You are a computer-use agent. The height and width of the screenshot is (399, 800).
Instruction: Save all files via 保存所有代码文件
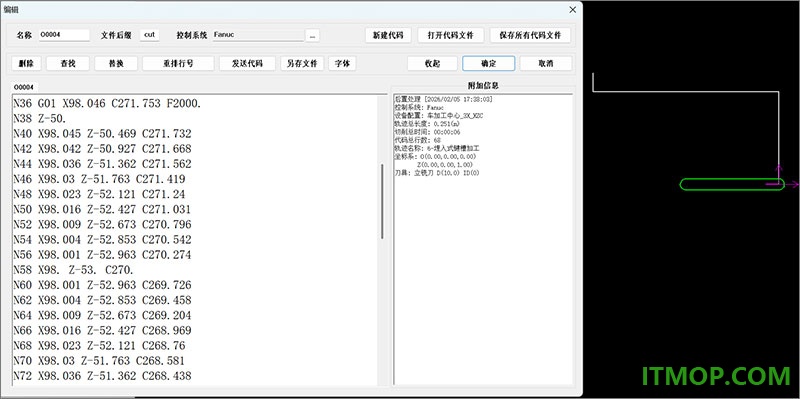pyautogui.click(x=530, y=35)
